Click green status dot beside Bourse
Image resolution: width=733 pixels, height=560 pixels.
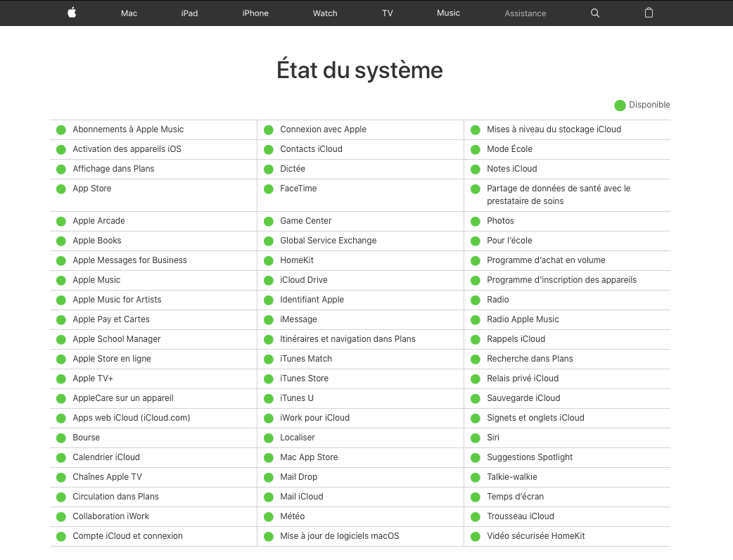[60, 438]
